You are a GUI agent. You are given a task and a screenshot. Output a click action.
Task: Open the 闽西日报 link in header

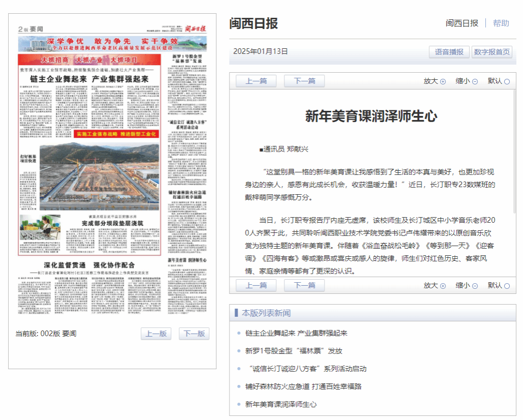462,23
